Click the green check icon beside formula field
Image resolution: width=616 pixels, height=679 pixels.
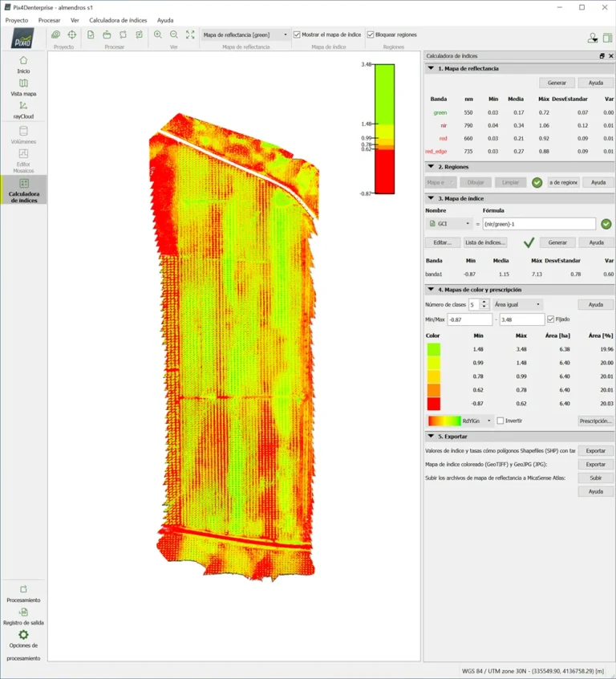[606, 224]
